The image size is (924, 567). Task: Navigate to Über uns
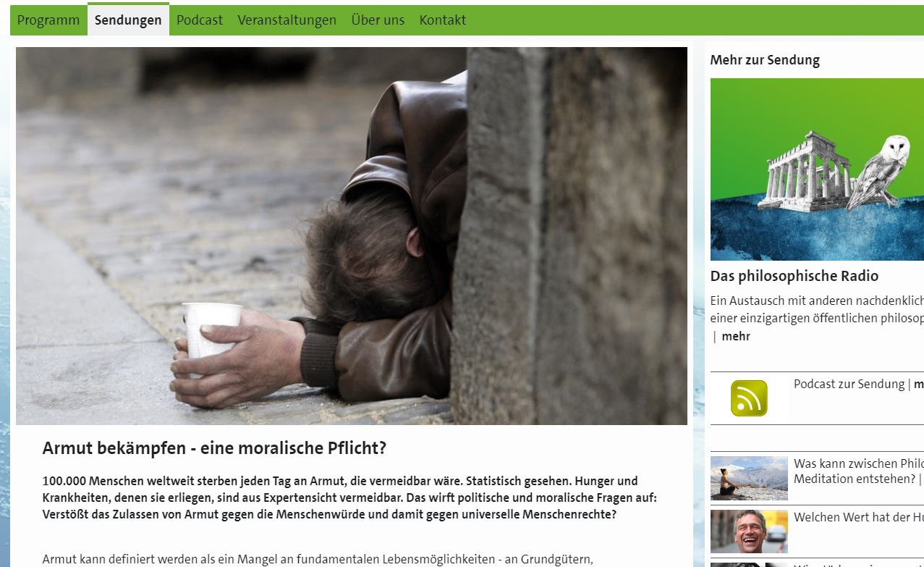378,20
